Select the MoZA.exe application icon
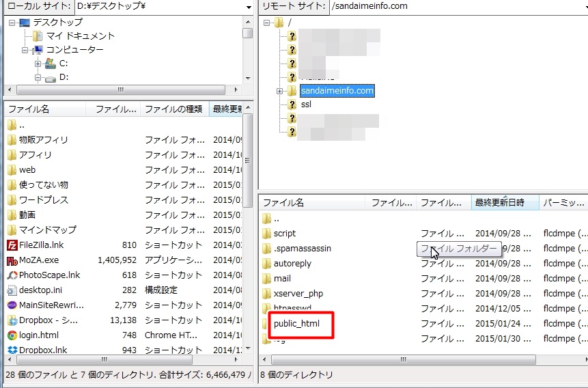588x388 pixels. 12,260
